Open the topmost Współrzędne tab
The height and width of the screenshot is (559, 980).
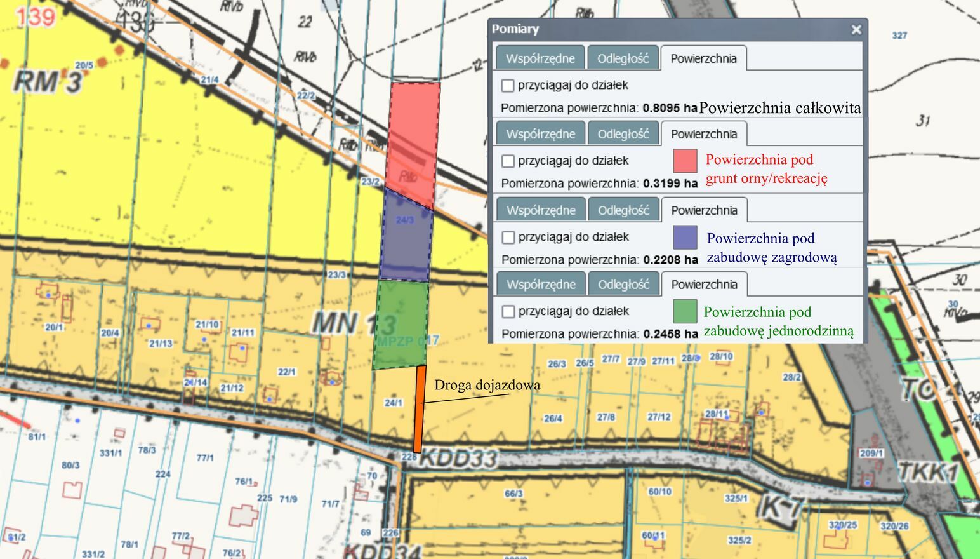[540, 58]
